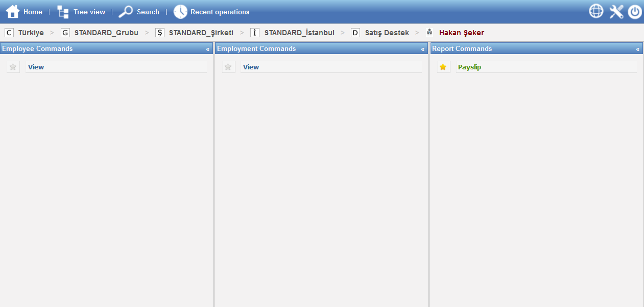Click the D icon beside Satış Destek

point(355,33)
